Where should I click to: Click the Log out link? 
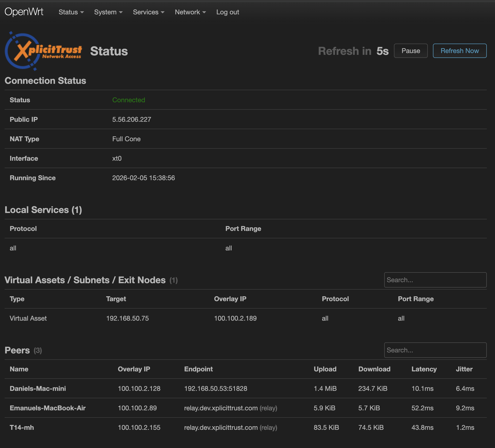click(227, 12)
